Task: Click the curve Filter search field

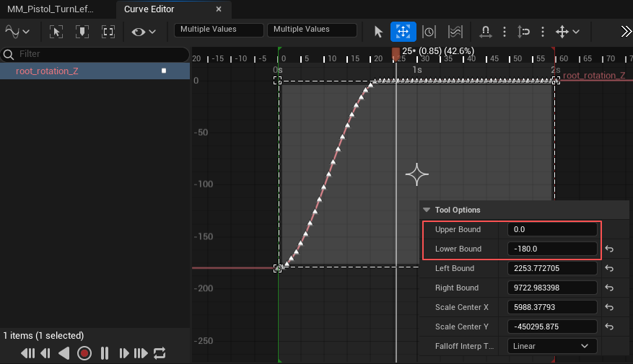Action: click(95, 54)
